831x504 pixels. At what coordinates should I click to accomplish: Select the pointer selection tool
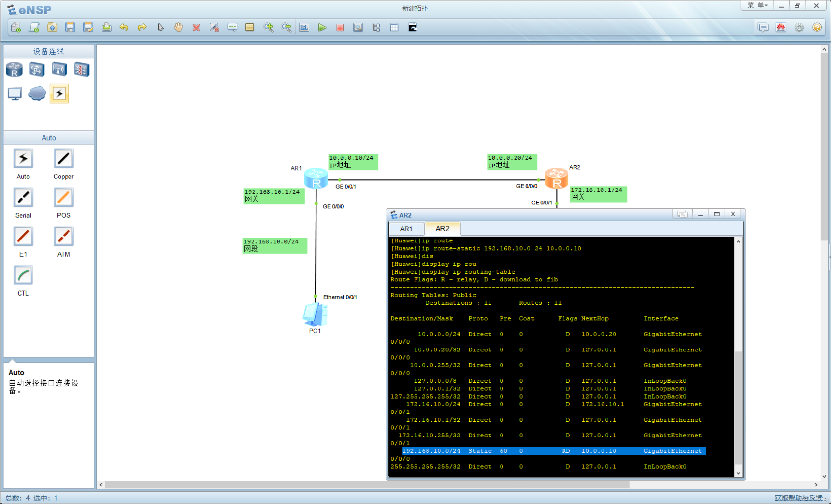click(161, 27)
